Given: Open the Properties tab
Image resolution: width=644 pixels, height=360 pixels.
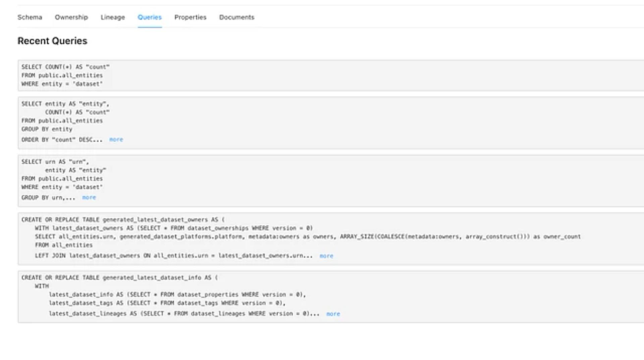Looking at the screenshot, I should (x=191, y=17).
